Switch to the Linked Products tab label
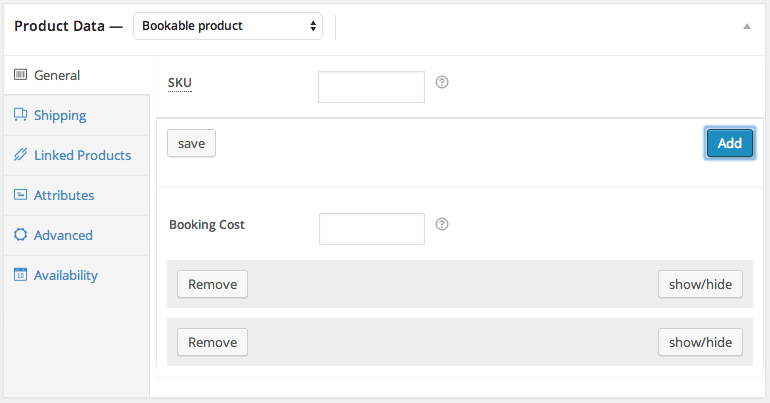Image resolution: width=770 pixels, height=403 pixels. tap(82, 155)
